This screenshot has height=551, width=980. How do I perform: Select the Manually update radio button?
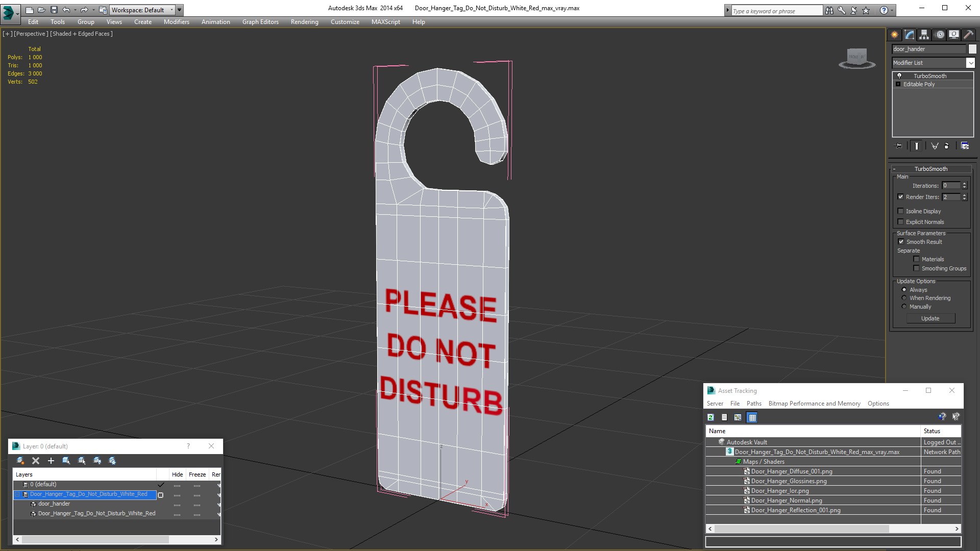click(x=904, y=307)
